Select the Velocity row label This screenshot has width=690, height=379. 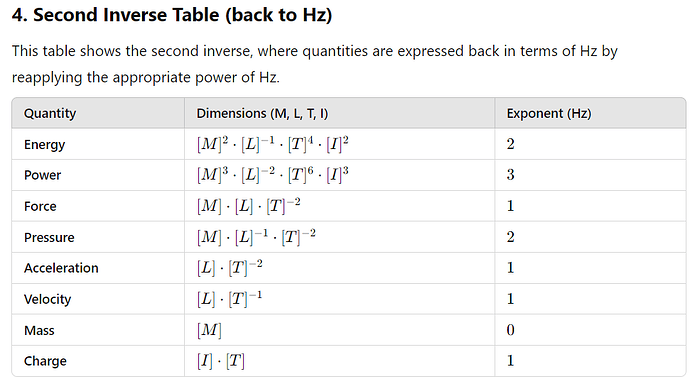click(x=48, y=299)
